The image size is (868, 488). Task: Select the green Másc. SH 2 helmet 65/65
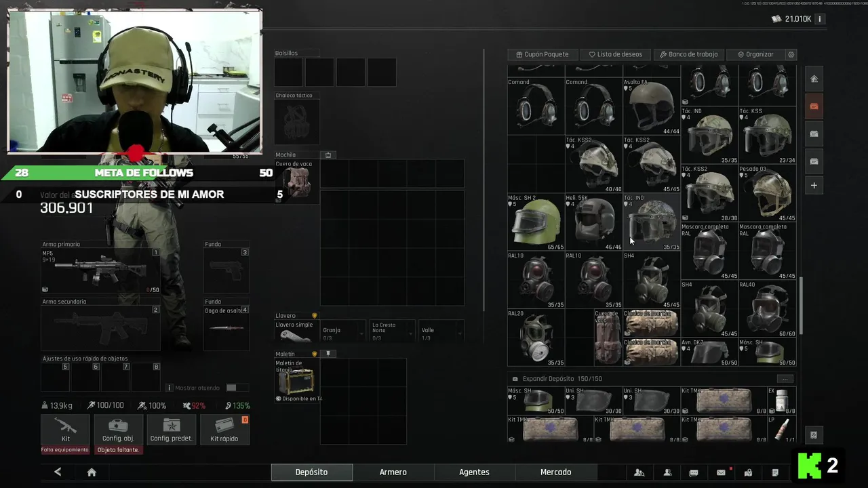tap(536, 222)
